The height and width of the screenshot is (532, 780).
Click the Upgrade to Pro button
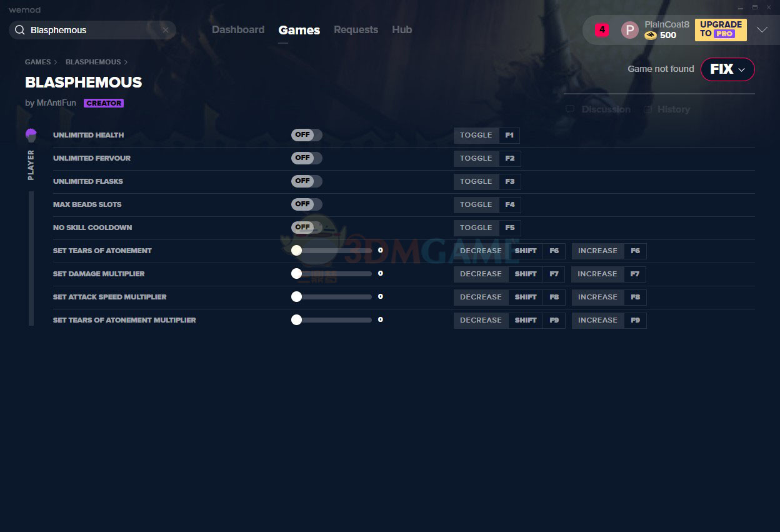point(721,29)
